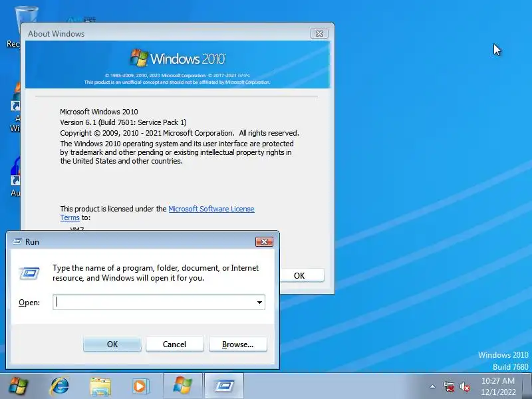Launch Windows Media Player from taskbar
The width and height of the screenshot is (532, 399).
coord(140,386)
